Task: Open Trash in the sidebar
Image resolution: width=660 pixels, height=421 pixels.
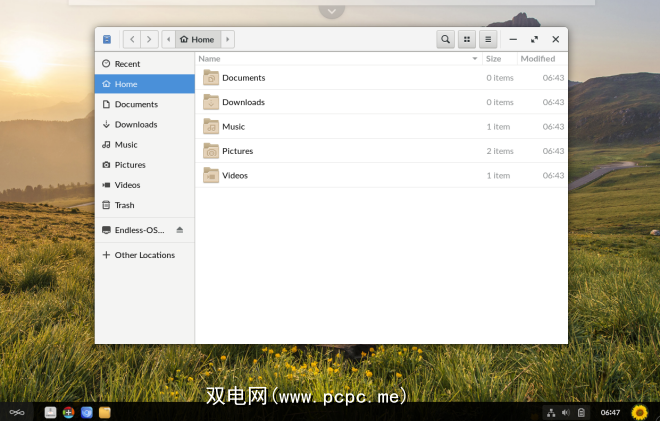Action: (144, 205)
